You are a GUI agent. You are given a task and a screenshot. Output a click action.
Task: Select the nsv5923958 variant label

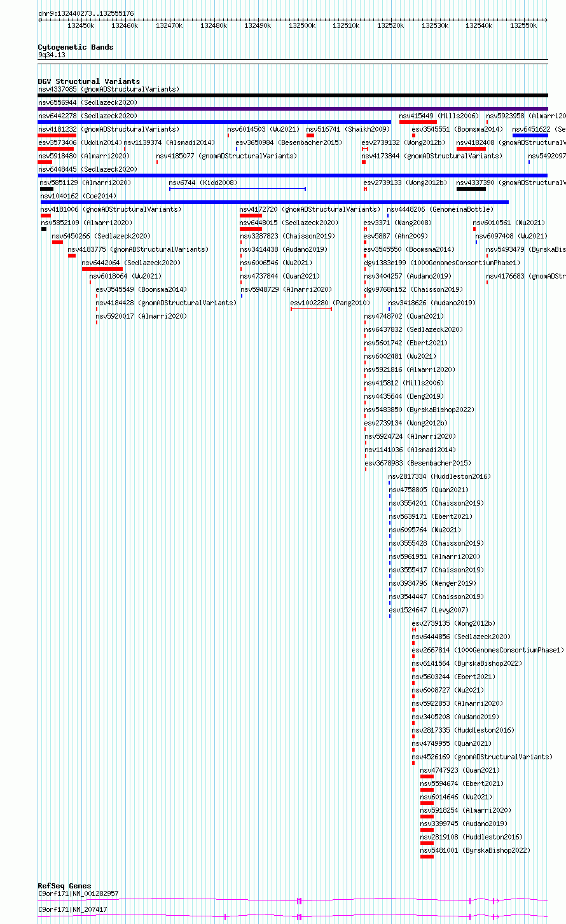(526, 116)
